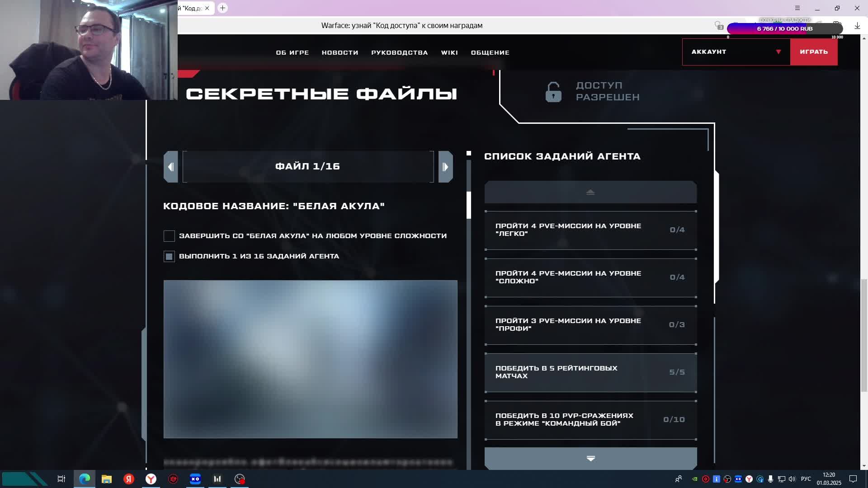Image resolution: width=868 pixels, height=488 pixels.
Task: Open the volume speaker tray icon
Action: 792,479
